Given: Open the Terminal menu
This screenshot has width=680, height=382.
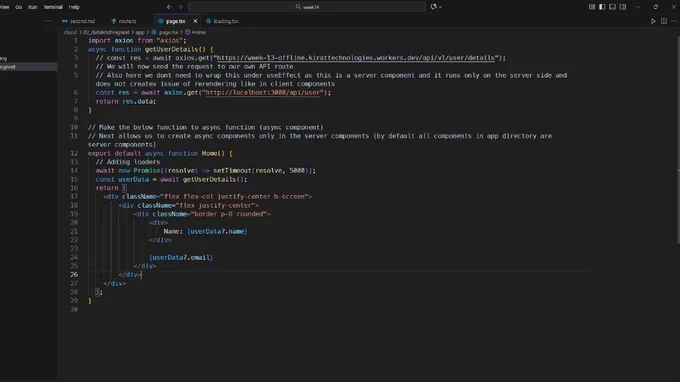Looking at the screenshot, I should click(53, 7).
